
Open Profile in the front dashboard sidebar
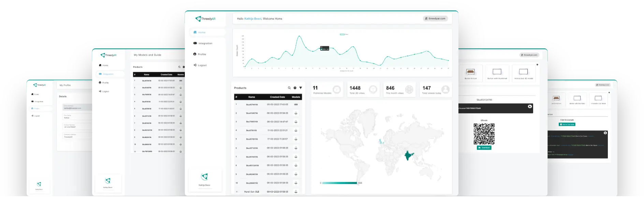(200, 54)
